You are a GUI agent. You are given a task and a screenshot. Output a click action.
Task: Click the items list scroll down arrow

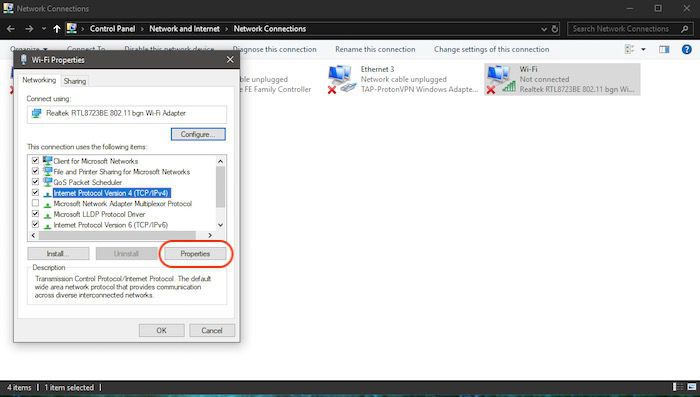(220, 225)
